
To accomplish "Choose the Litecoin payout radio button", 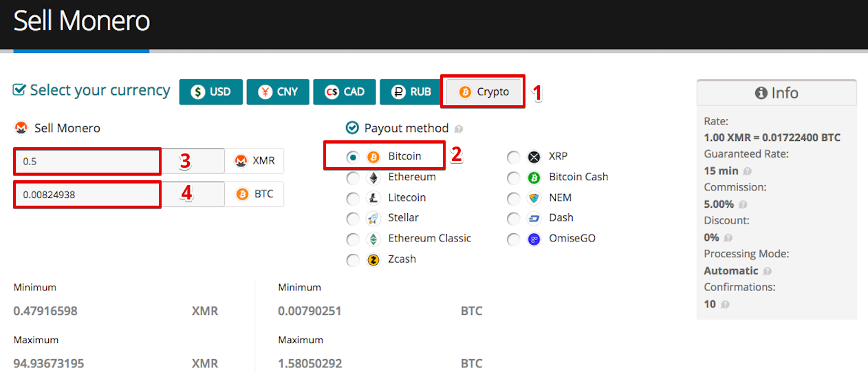I will [353, 199].
